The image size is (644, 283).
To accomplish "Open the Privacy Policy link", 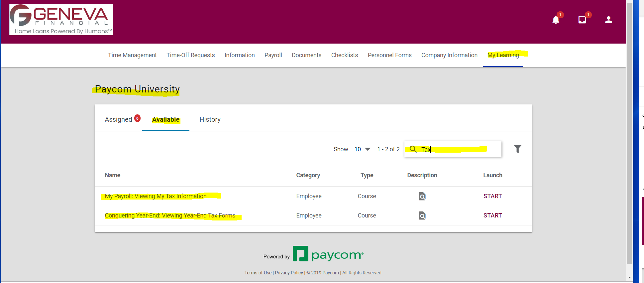I will click(289, 273).
